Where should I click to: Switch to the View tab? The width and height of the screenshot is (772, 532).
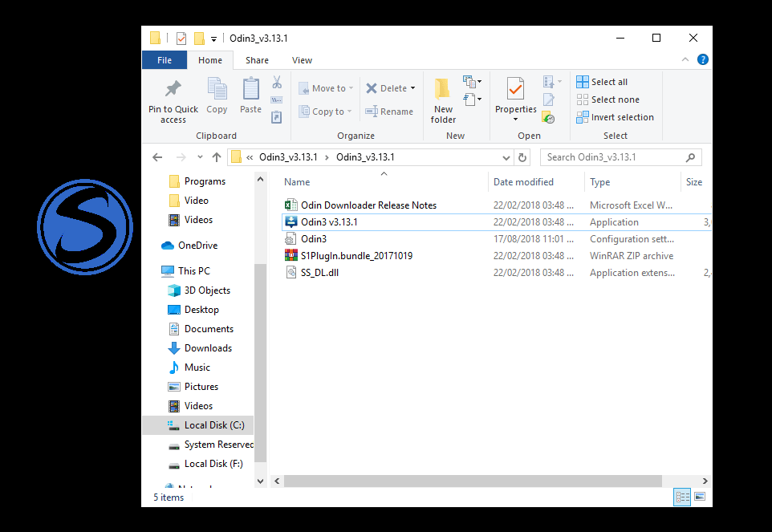[x=302, y=60]
